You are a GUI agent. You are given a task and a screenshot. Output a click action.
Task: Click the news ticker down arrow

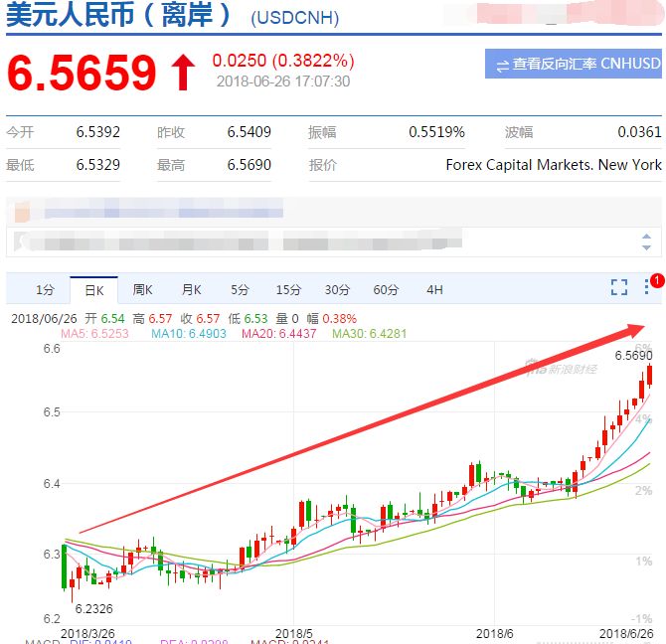(646, 247)
